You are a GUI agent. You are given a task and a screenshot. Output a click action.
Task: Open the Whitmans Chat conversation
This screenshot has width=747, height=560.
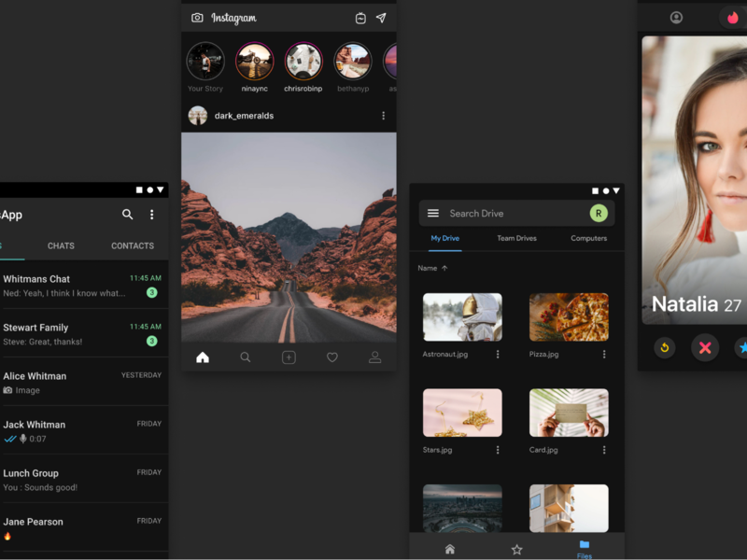(84, 286)
